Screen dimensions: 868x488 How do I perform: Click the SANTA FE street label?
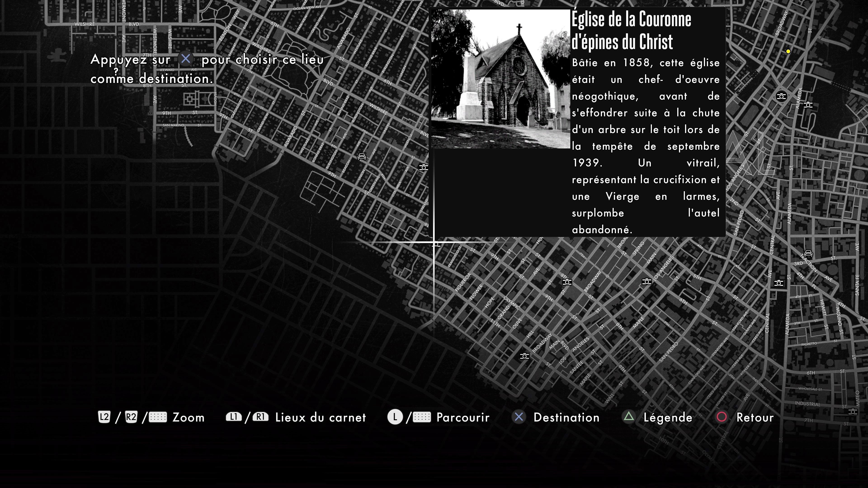coord(857,285)
